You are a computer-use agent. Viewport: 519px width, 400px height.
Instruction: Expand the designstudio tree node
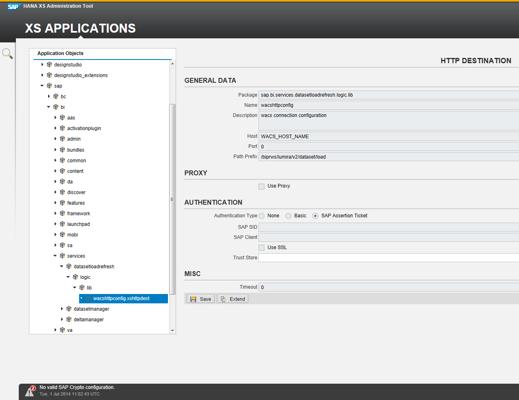(x=42, y=64)
